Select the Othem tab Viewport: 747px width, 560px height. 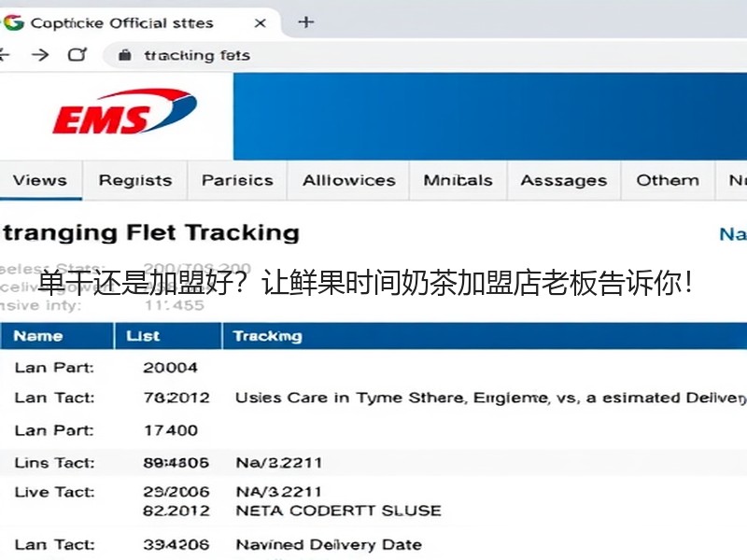tap(668, 180)
